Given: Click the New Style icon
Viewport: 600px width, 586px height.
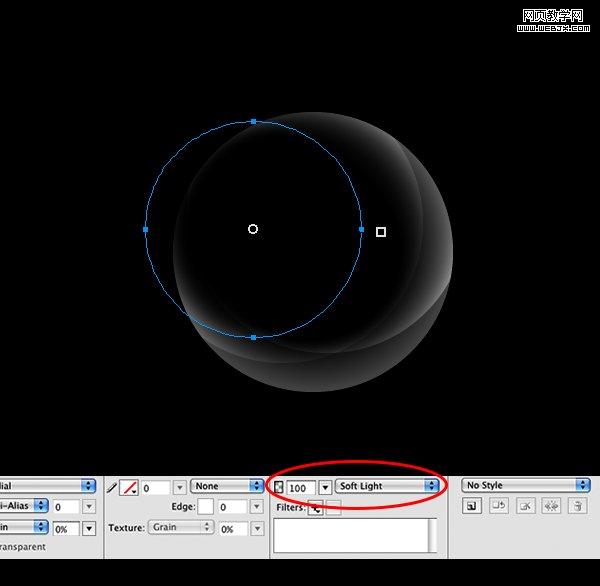Looking at the screenshot, I should (x=471, y=507).
